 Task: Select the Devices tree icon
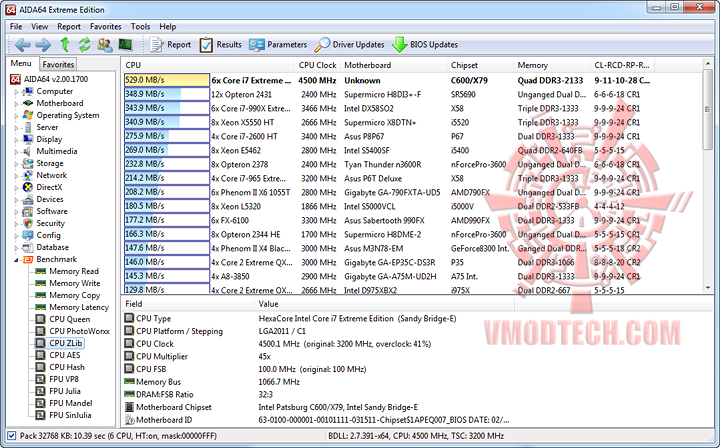(x=28, y=199)
